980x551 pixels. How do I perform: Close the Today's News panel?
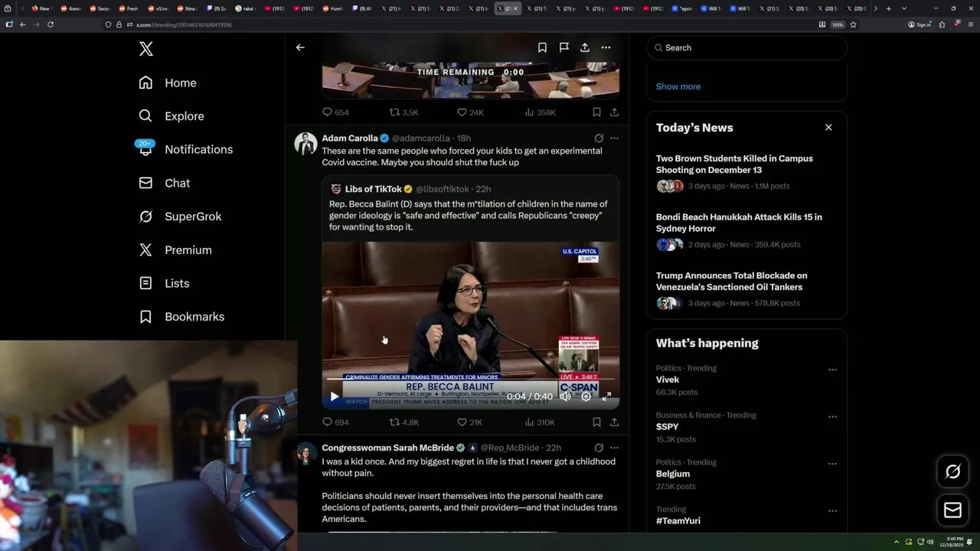(x=828, y=128)
